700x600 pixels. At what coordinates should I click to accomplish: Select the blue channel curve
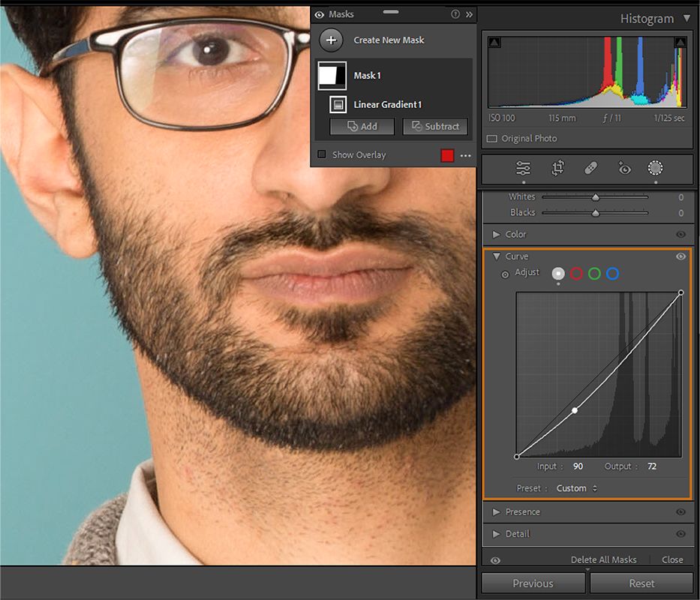[611, 274]
